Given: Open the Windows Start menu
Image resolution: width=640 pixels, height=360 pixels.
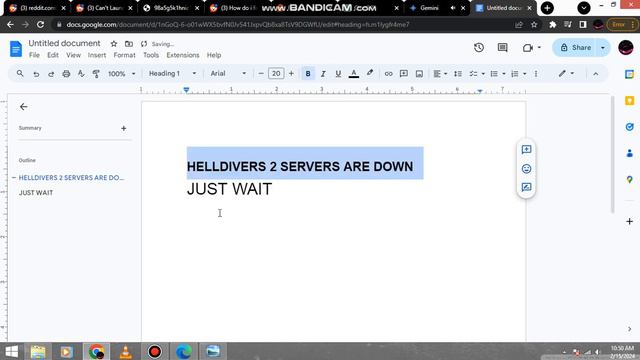Looking at the screenshot, I should pos(11,351).
